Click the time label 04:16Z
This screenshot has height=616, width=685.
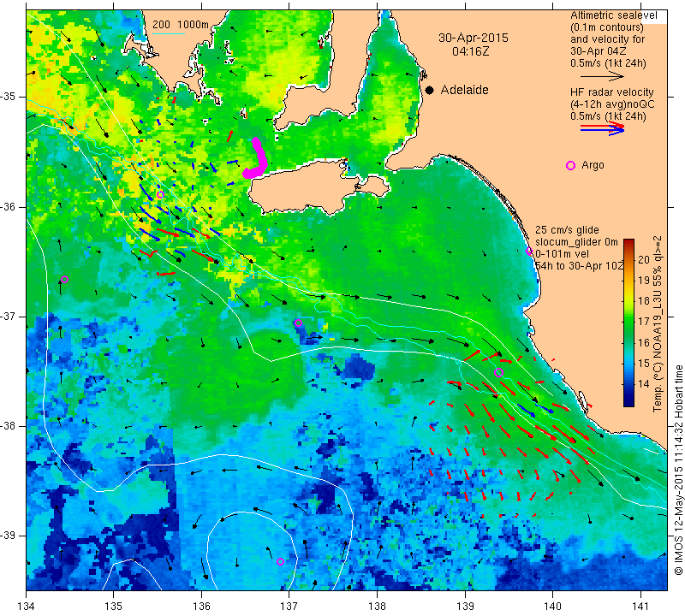(x=470, y=51)
